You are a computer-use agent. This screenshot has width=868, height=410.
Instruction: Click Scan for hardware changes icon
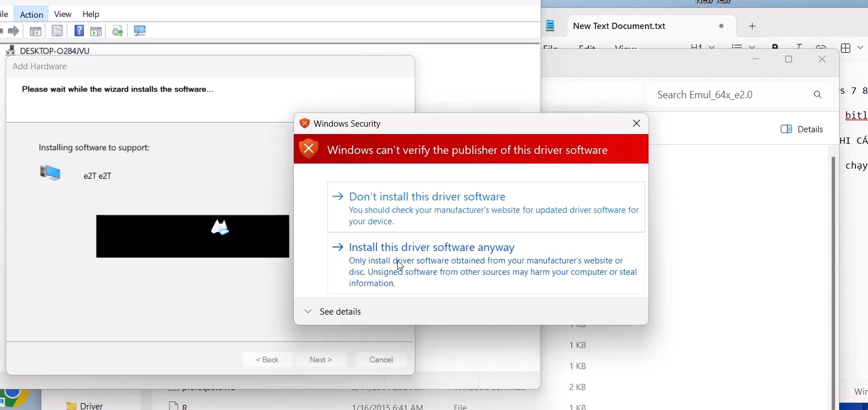[140, 31]
